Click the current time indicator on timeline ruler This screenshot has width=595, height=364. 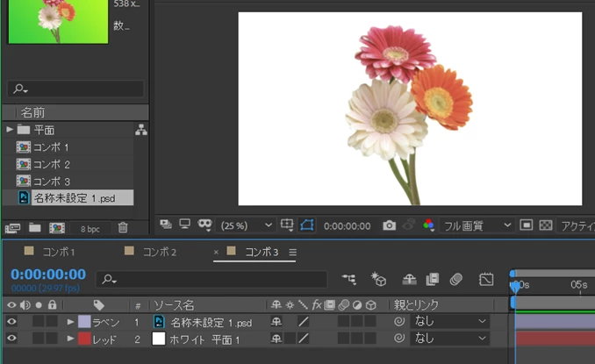[x=515, y=286]
